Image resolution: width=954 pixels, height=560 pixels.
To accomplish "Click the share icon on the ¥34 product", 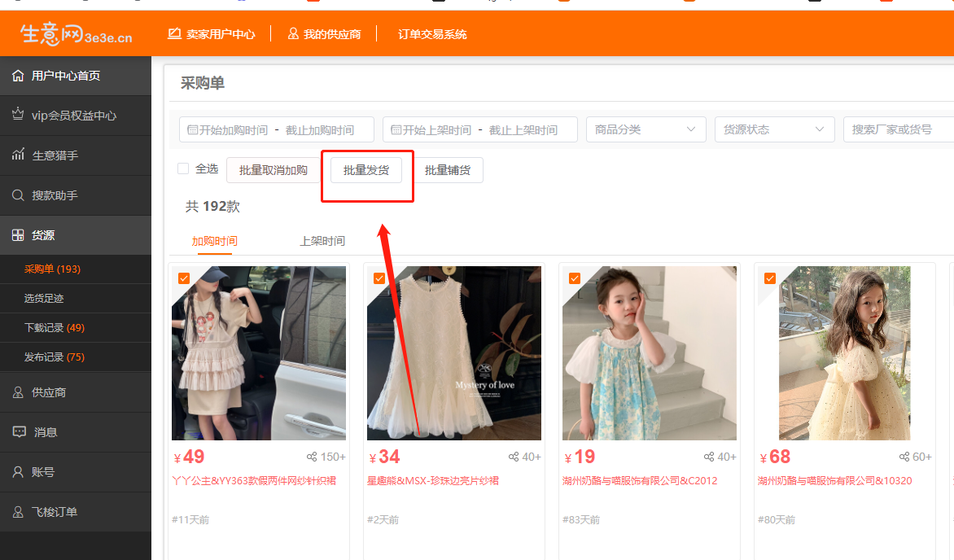I will (514, 457).
